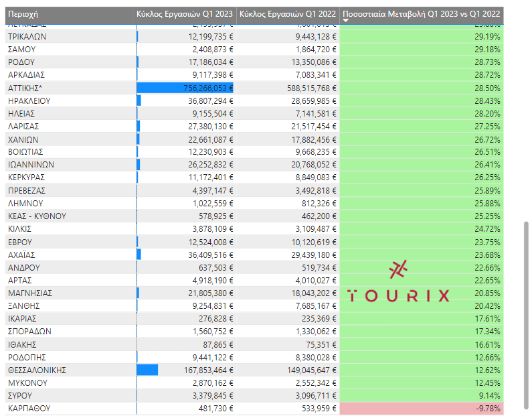532x420 pixels.
Task: Click the green 29.19% cell for ΤΡΙΚΑΛΩΝ
Action: [422, 36]
